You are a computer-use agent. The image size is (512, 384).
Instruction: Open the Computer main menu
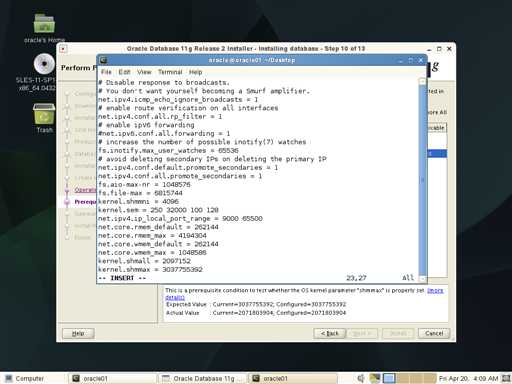(25, 378)
